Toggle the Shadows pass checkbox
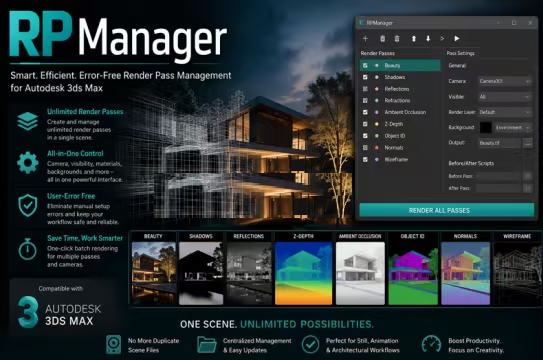The height and width of the screenshot is (360, 543). coord(365,77)
